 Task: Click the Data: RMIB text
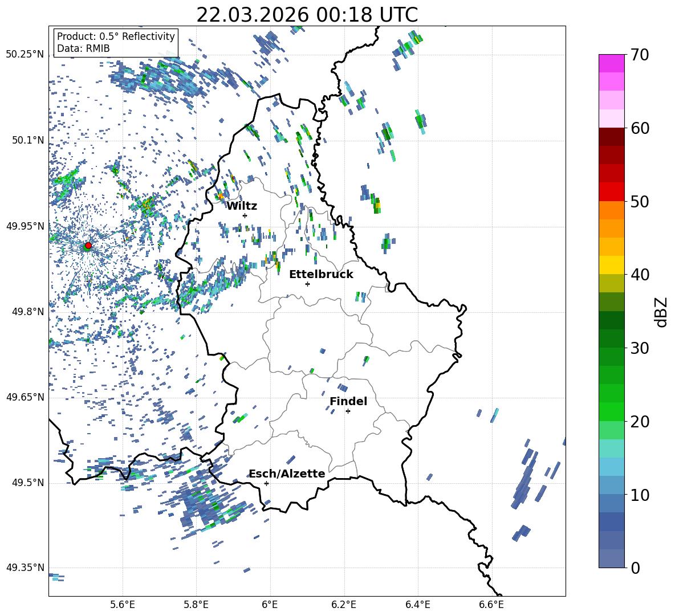(x=83, y=48)
